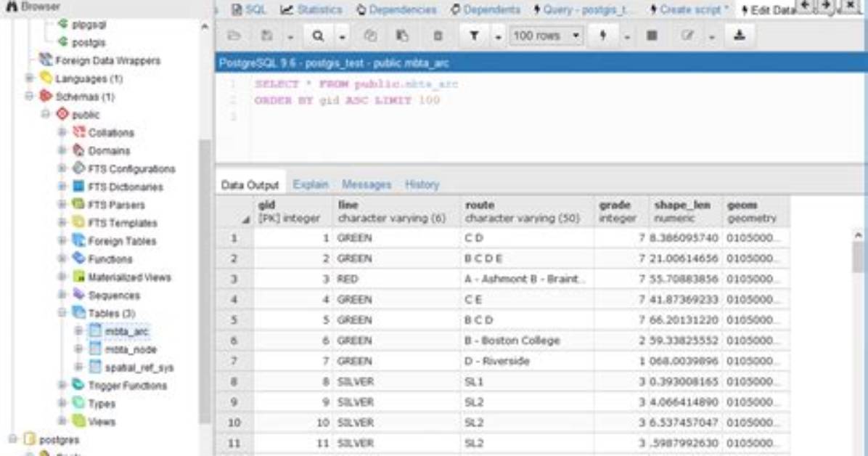Switch to the Query - postgis_t tab
This screenshot has height=456, width=868.
pos(583,9)
